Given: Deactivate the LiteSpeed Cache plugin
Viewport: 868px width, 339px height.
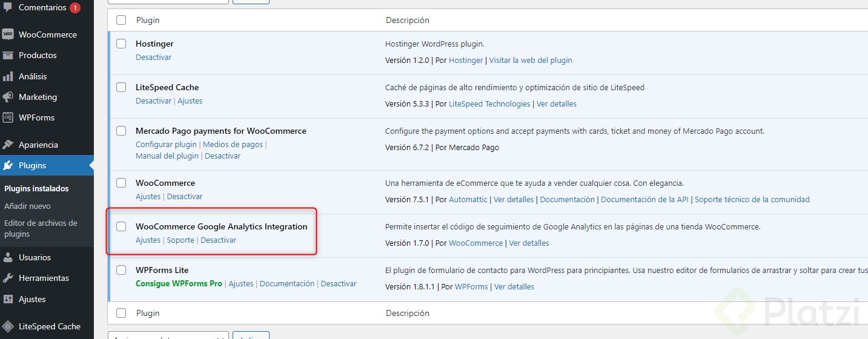Looking at the screenshot, I should 153,101.
